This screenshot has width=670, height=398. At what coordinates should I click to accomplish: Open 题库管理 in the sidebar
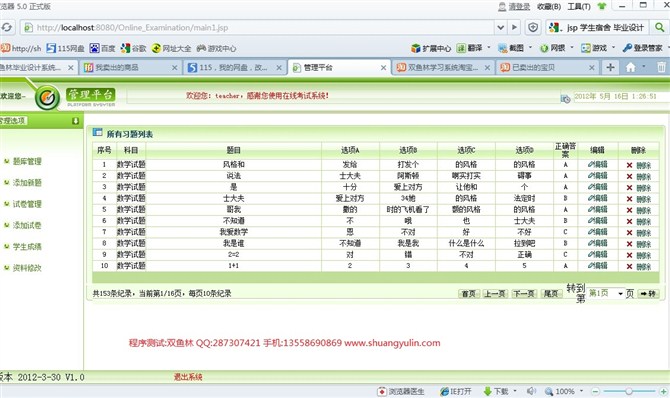coord(27,161)
